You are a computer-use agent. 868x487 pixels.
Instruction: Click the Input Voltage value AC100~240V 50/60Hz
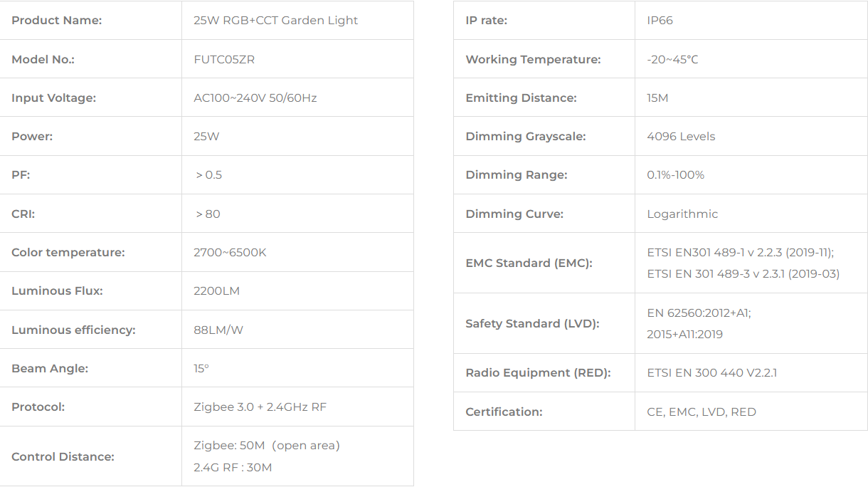(255, 98)
